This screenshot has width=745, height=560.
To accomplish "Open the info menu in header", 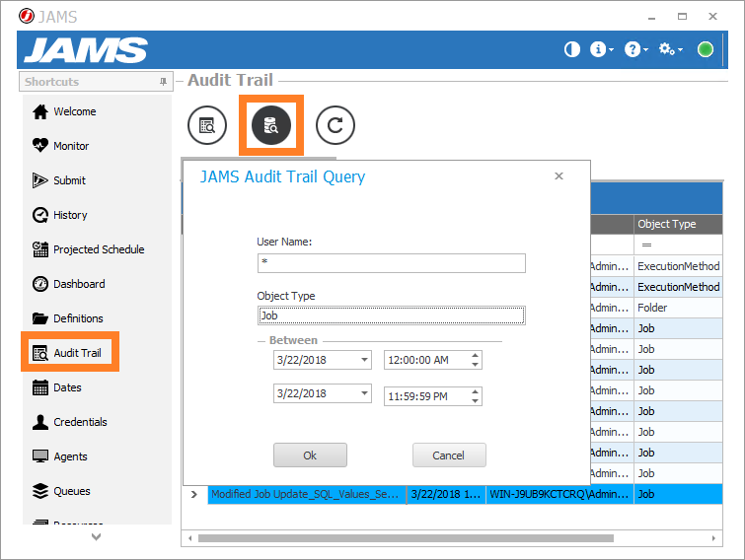I will (601, 49).
